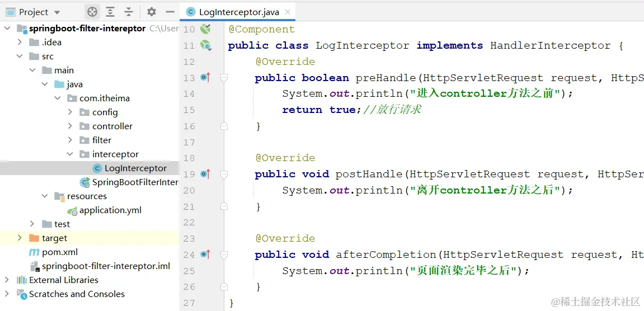Viewport: 644px width, 311px height.
Task: Open the Project panel settings gear
Action: click(152, 12)
